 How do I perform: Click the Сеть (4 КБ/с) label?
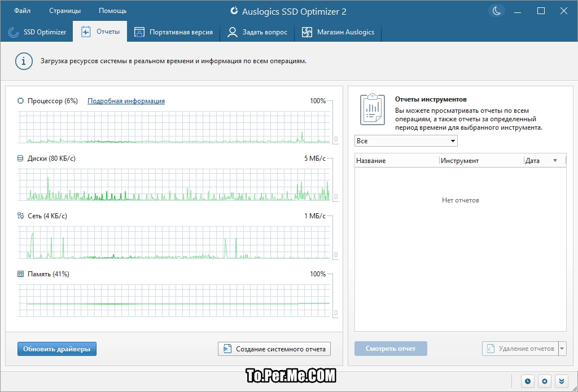click(47, 216)
